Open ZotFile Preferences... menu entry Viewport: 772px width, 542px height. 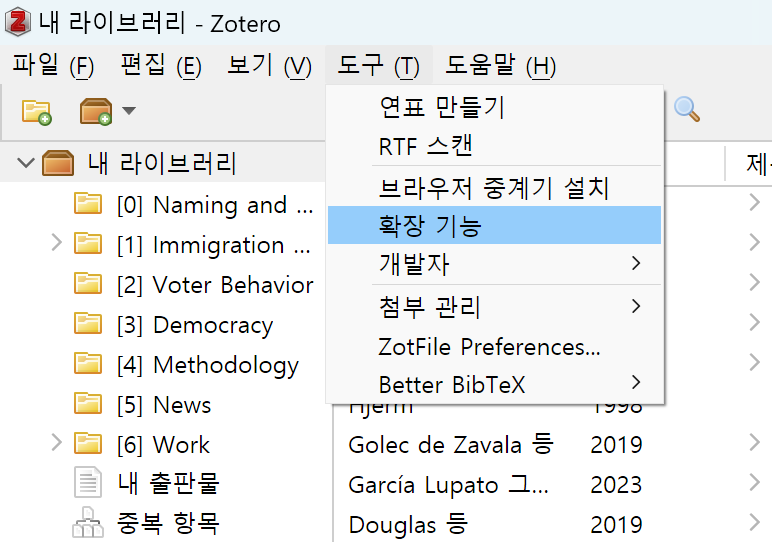click(494, 347)
